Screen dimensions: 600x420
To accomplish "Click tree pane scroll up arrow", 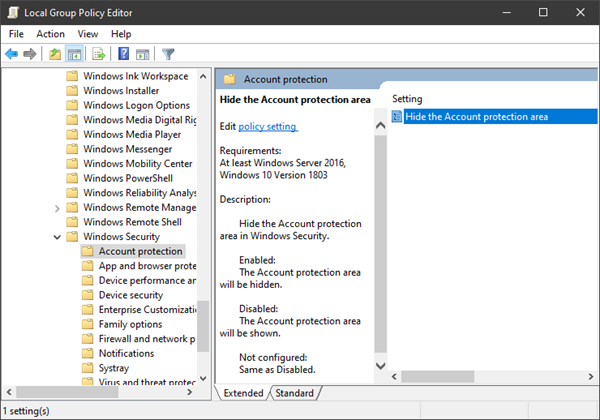I will coord(203,76).
